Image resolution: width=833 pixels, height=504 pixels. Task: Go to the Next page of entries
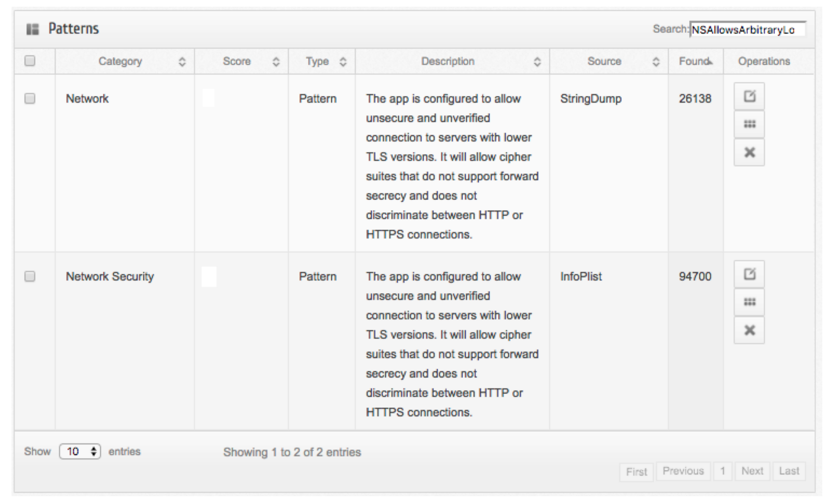752,471
